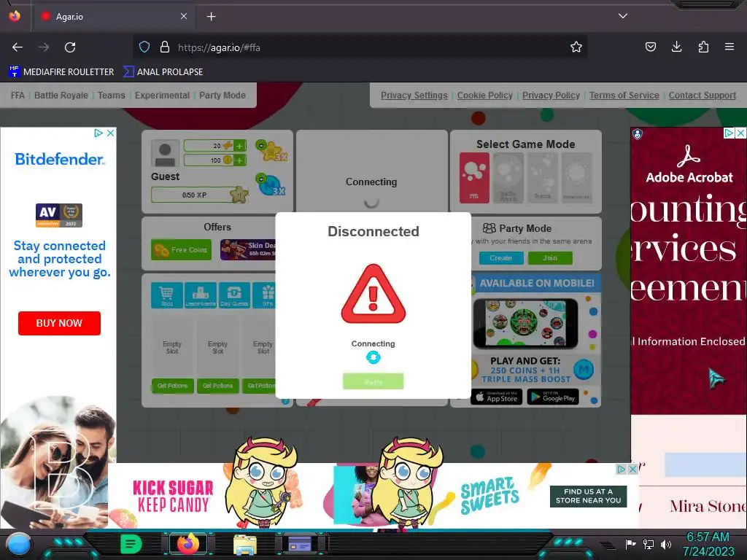The height and width of the screenshot is (560, 747).
Task: Open a new browser tab
Action: (211, 17)
